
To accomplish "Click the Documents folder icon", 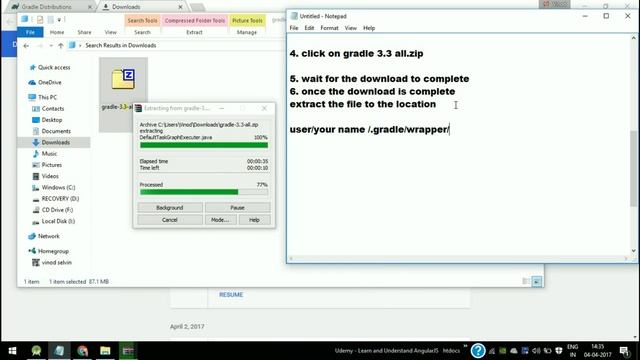I will (x=36, y=131).
